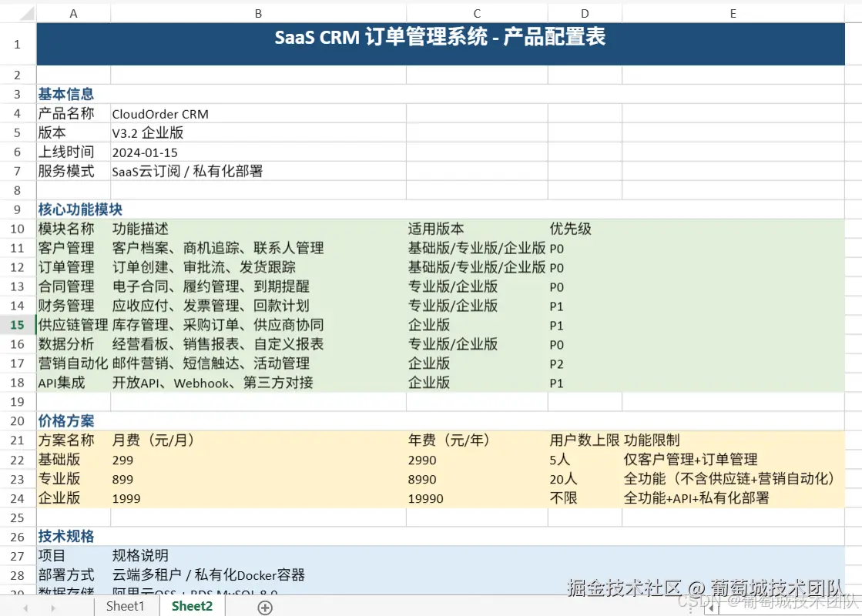The height and width of the screenshot is (616, 862).
Task: Select the monthly fee cell '299'
Action: [258, 460]
